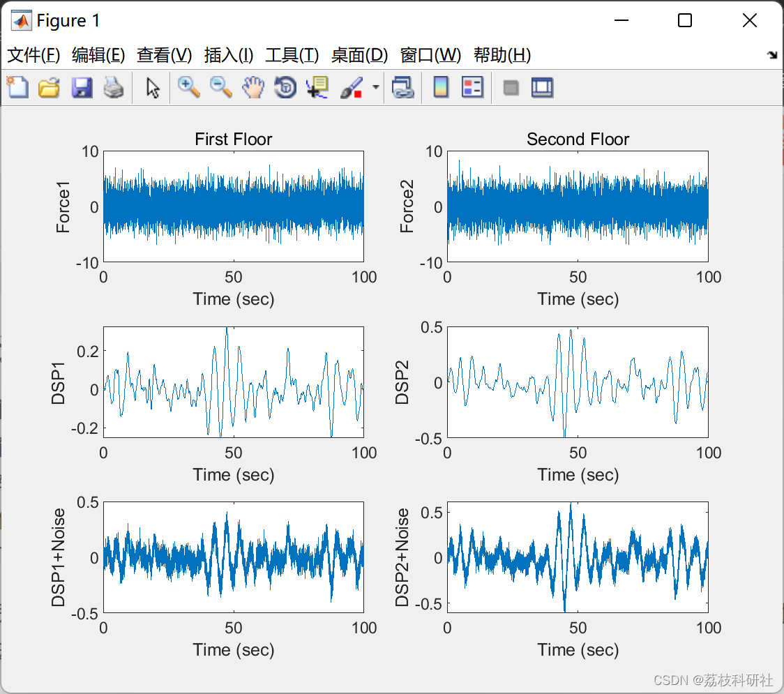Viewport: 784px width, 694px height.
Task: Open a file with the folder icon
Action: [49, 87]
